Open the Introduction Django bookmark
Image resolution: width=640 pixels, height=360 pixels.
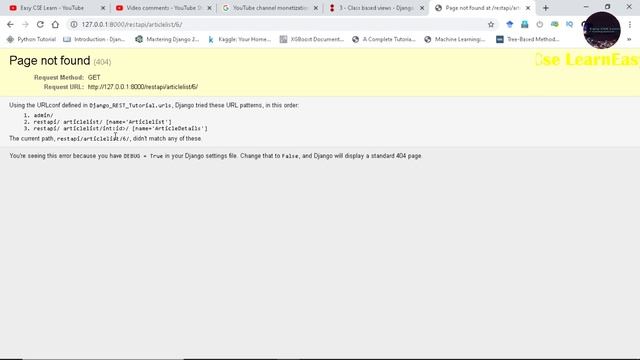coord(94,39)
